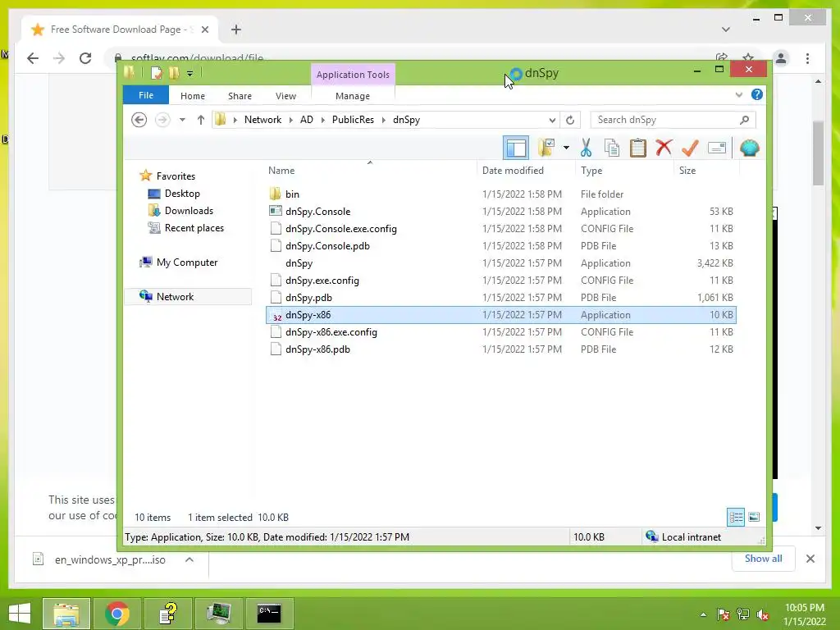Select Desktop under Favorites

[x=182, y=194]
